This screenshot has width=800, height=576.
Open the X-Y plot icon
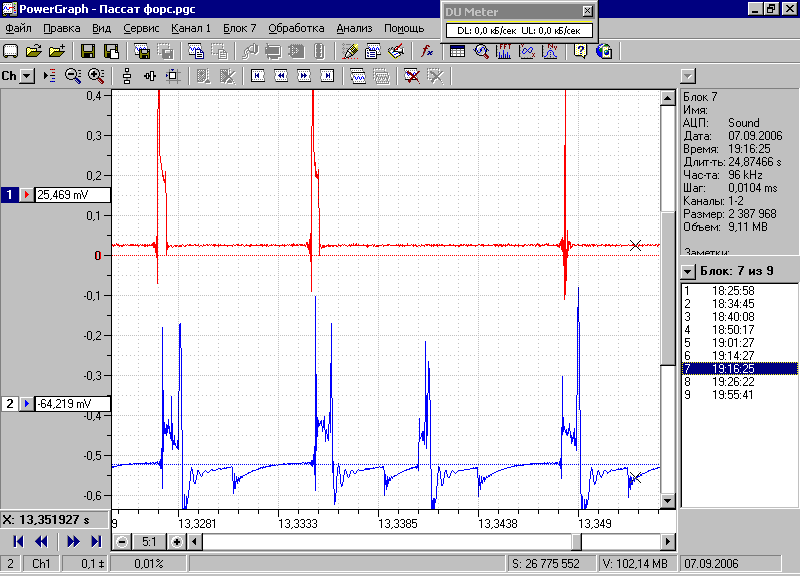pyautogui.click(x=527, y=51)
